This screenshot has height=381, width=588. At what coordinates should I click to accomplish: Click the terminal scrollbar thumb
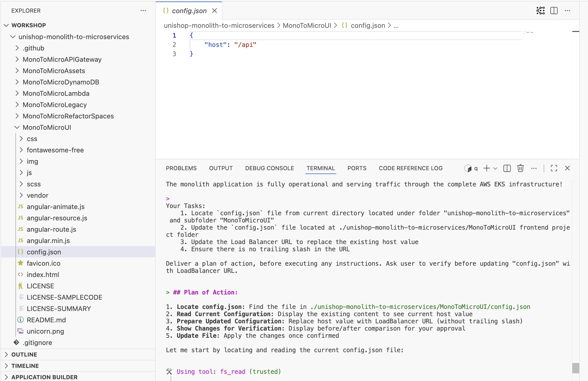click(576, 368)
